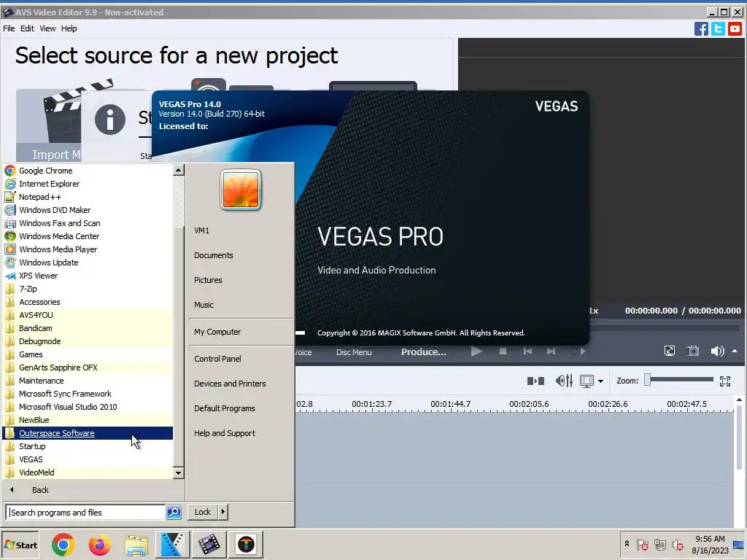Viewport: 747px width, 560px height.
Task: Open Windows Media Player entry
Action: [x=88, y=249]
